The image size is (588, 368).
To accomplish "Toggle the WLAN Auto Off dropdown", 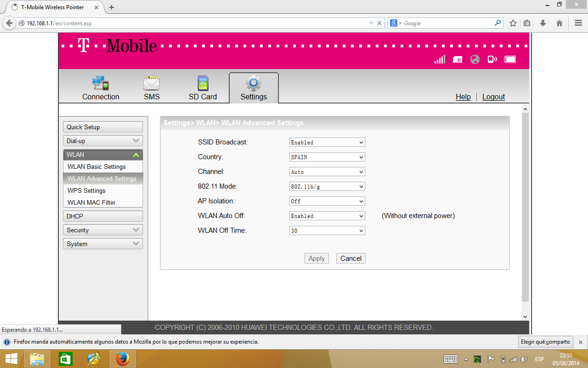I will point(327,216).
